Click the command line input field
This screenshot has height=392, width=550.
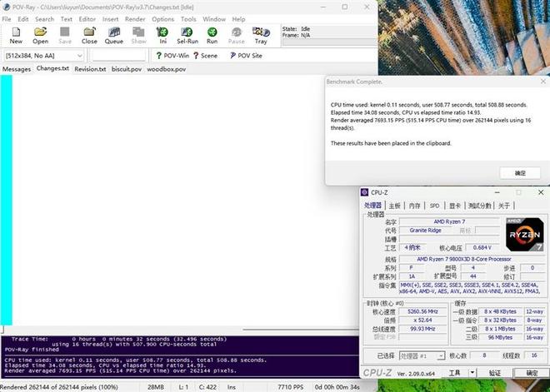117,56
